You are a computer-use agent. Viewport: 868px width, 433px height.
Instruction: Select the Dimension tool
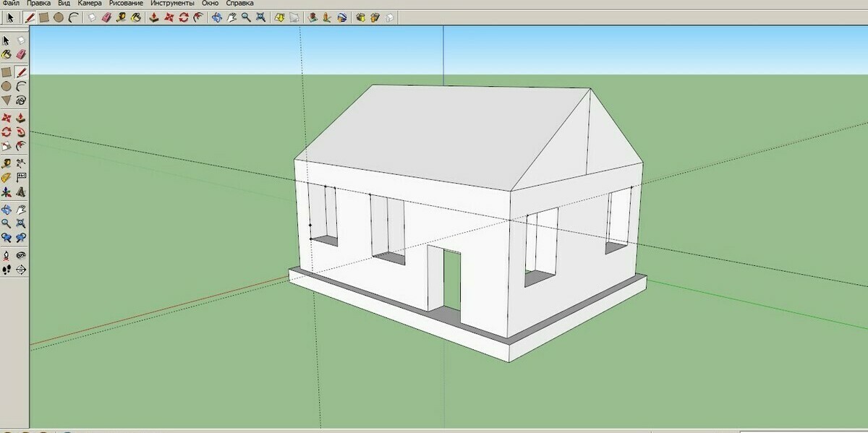click(21, 164)
